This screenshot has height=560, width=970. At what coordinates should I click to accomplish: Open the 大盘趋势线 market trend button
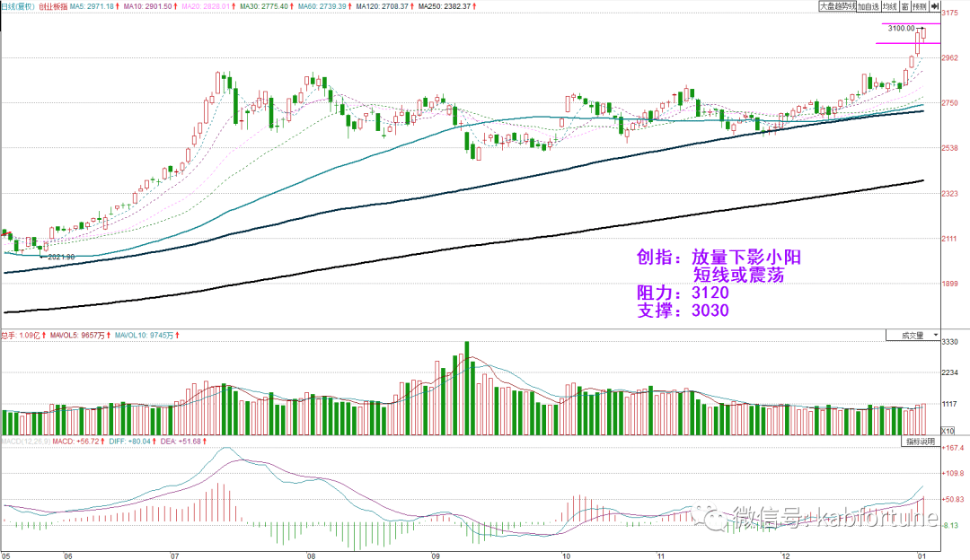(838, 6)
